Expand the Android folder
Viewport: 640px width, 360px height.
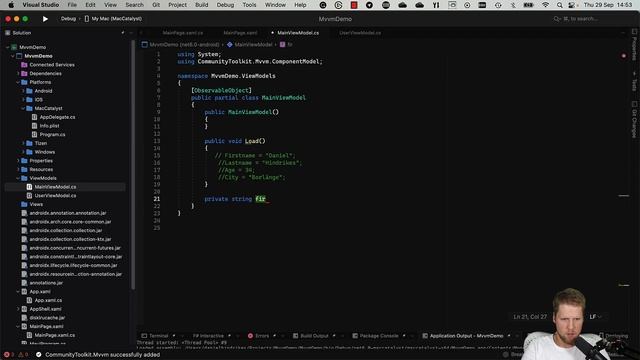click(23, 91)
